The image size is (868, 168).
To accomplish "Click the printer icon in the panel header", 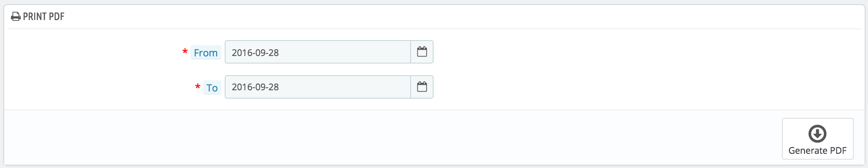I will click(x=15, y=17).
